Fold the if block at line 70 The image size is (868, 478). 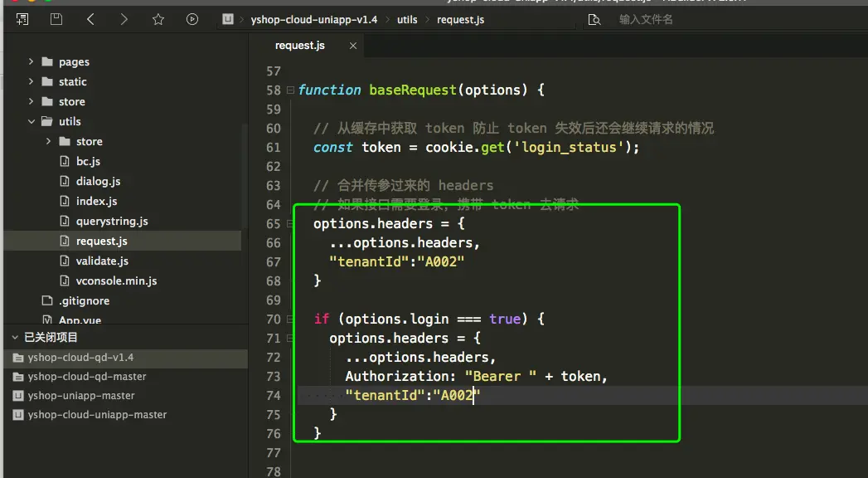(x=291, y=319)
